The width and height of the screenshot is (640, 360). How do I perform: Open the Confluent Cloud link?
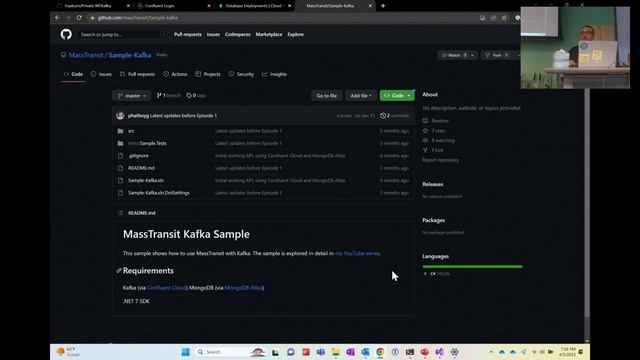(167, 288)
